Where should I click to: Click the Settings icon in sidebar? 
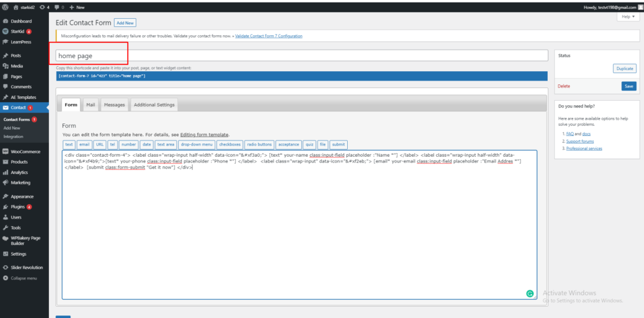6,254
